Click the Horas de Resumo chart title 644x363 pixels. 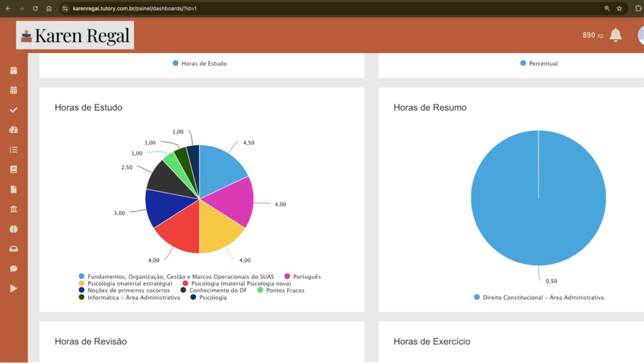pyautogui.click(x=430, y=107)
